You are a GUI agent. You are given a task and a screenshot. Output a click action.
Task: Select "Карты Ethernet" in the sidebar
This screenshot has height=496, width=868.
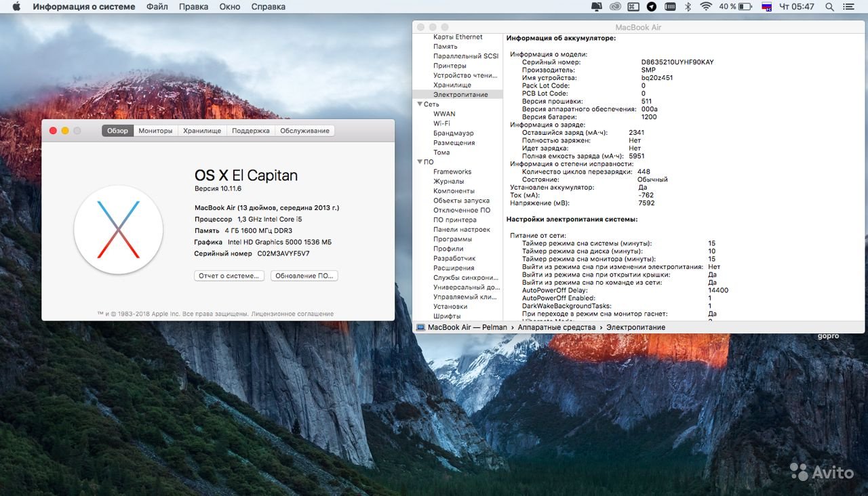(458, 37)
